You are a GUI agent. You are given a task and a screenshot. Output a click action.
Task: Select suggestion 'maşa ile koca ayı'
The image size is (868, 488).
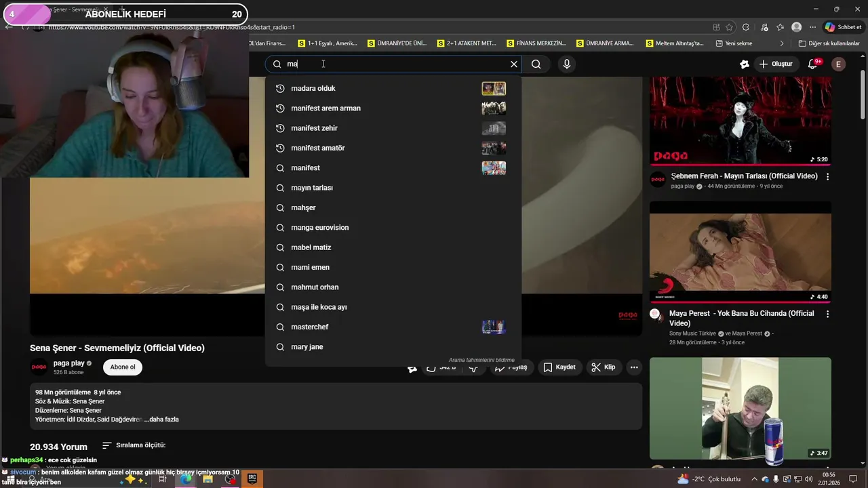[393, 307]
